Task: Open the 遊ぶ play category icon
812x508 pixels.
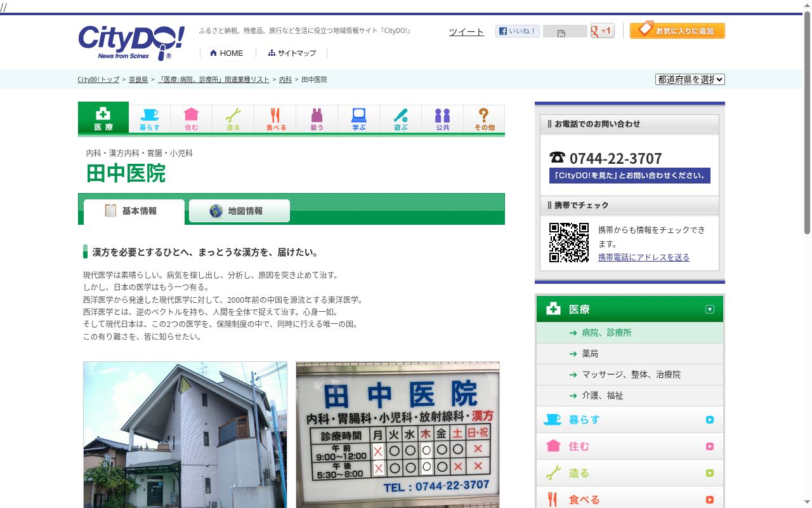Action: tap(401, 119)
